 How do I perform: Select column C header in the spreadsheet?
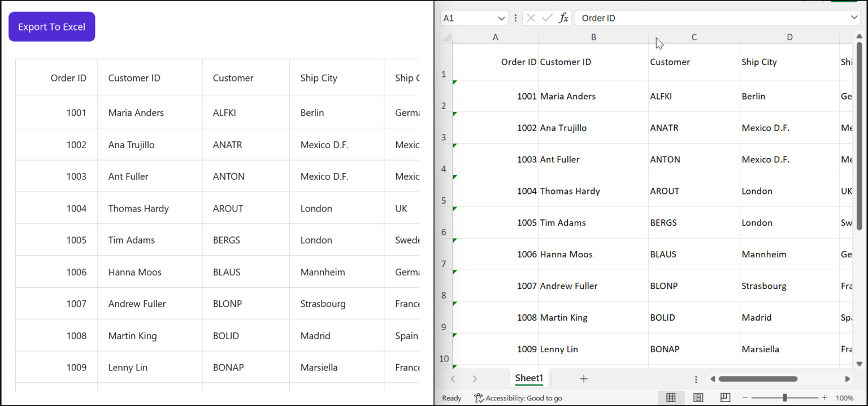click(694, 36)
